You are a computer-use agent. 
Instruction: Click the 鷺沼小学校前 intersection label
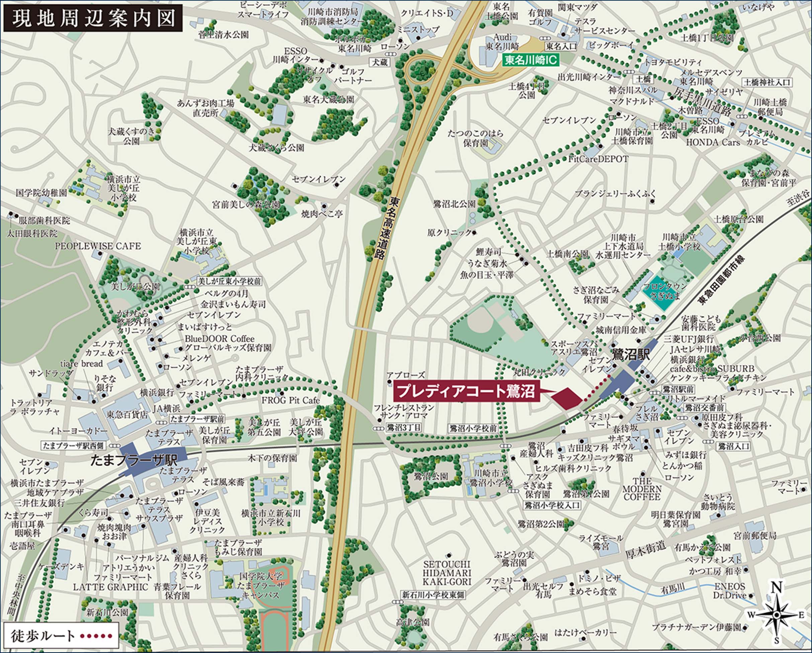473,428
